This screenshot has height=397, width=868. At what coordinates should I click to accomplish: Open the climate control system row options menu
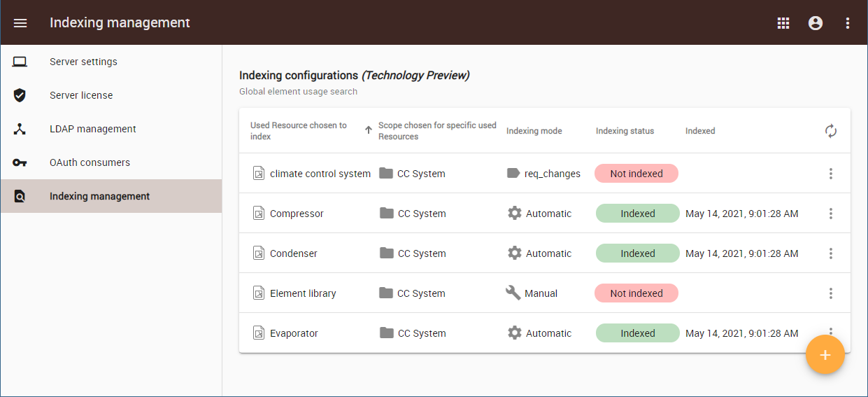tap(831, 174)
